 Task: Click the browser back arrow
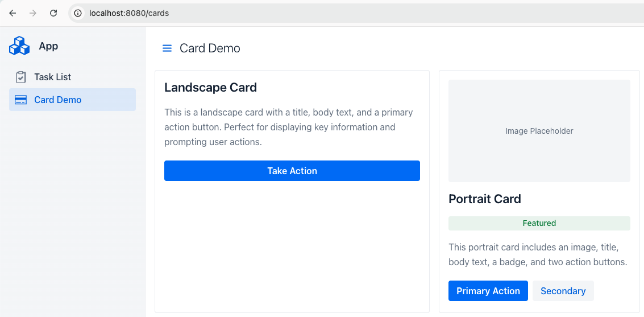13,13
